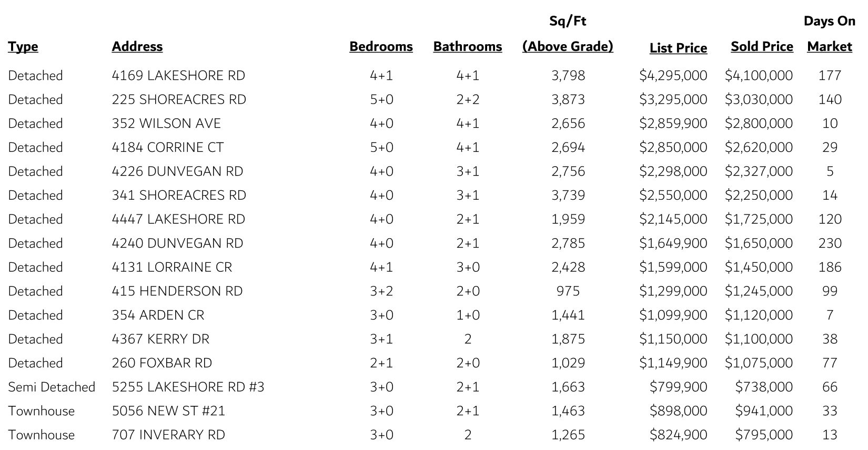Click the 352 WILSON AVE address

point(166,124)
